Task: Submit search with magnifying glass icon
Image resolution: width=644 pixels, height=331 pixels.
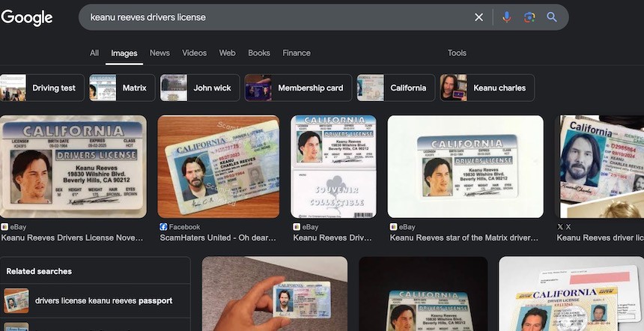Action: point(552,17)
